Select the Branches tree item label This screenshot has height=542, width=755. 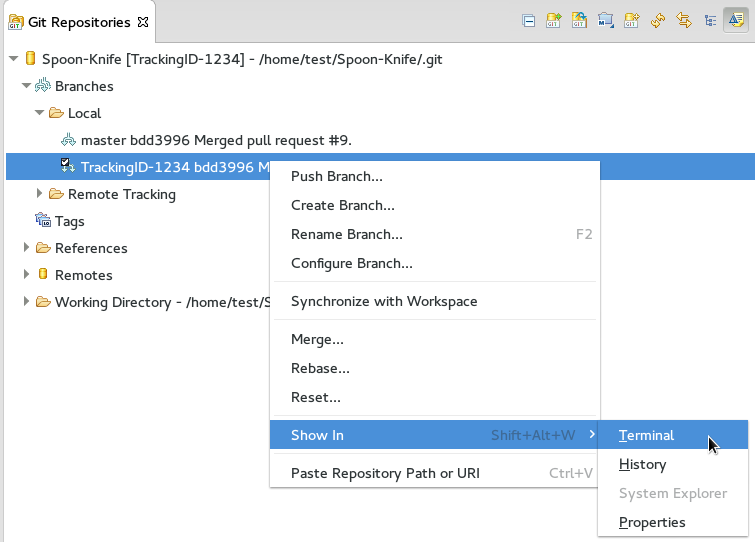click(84, 86)
